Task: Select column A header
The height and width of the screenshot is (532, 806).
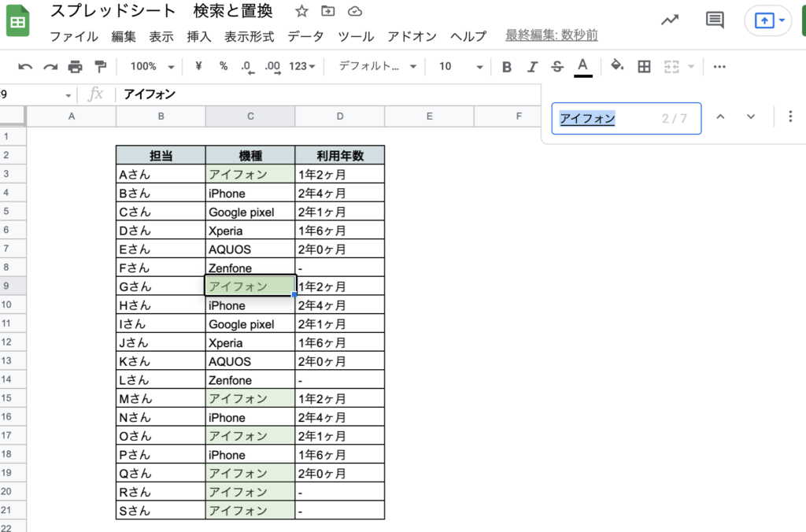Action: (72, 116)
